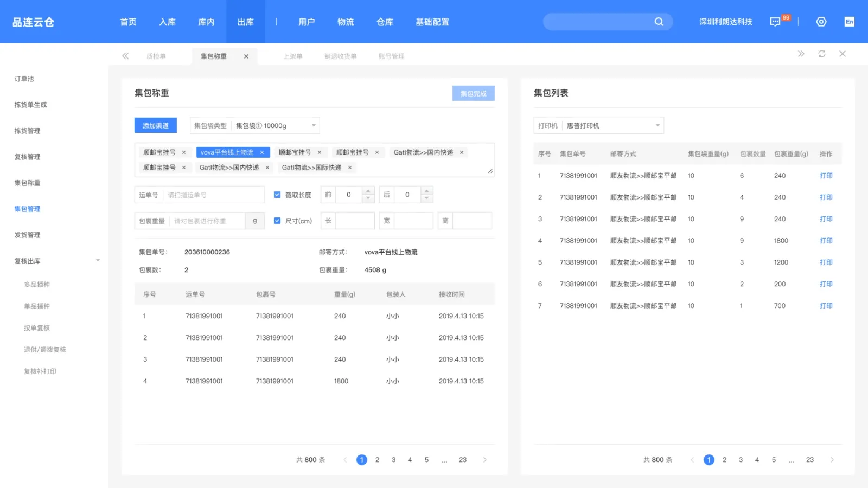This screenshot has height=488, width=868.
Task: Open the 入库 menu
Action: [x=168, y=22]
